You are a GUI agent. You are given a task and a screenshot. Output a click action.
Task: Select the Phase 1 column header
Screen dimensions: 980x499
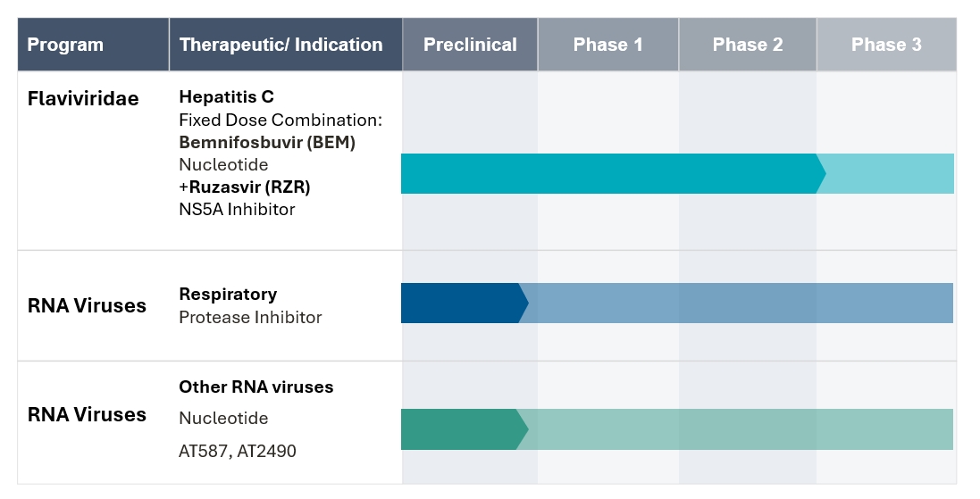pyautogui.click(x=607, y=45)
